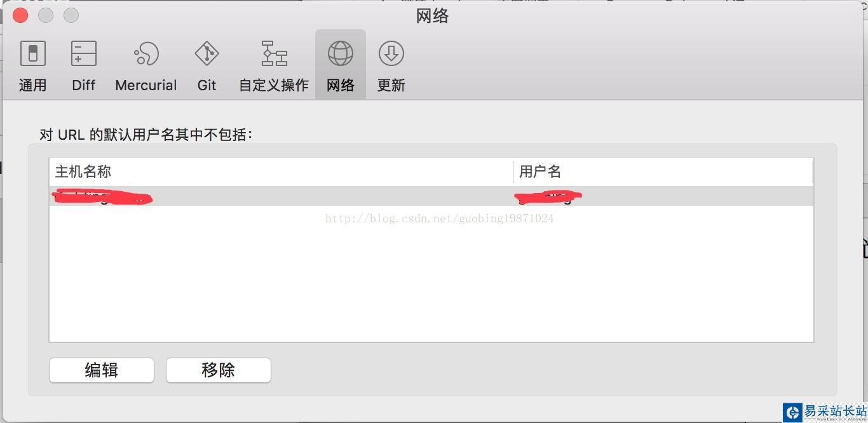
Task: Open the 更新 update download icon
Action: 391,54
